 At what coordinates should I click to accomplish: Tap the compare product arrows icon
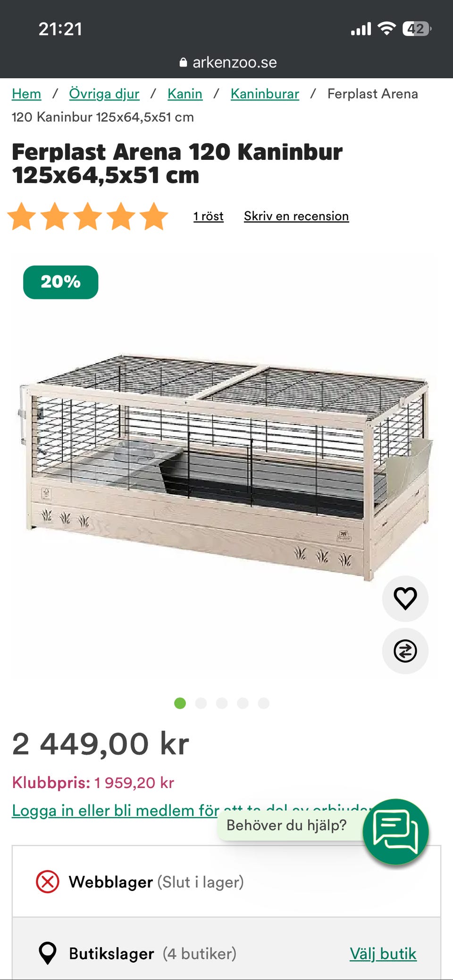405,651
